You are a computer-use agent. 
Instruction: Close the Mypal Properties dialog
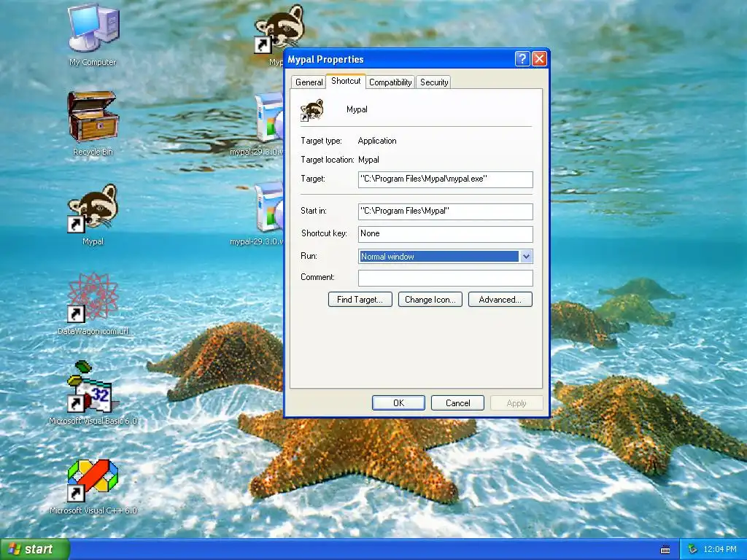tap(539, 58)
